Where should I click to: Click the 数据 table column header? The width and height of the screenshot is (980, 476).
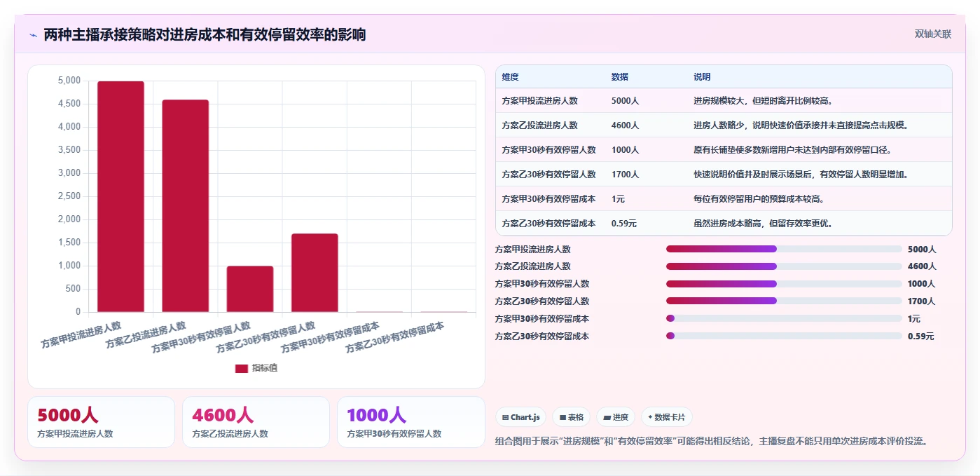[619, 77]
